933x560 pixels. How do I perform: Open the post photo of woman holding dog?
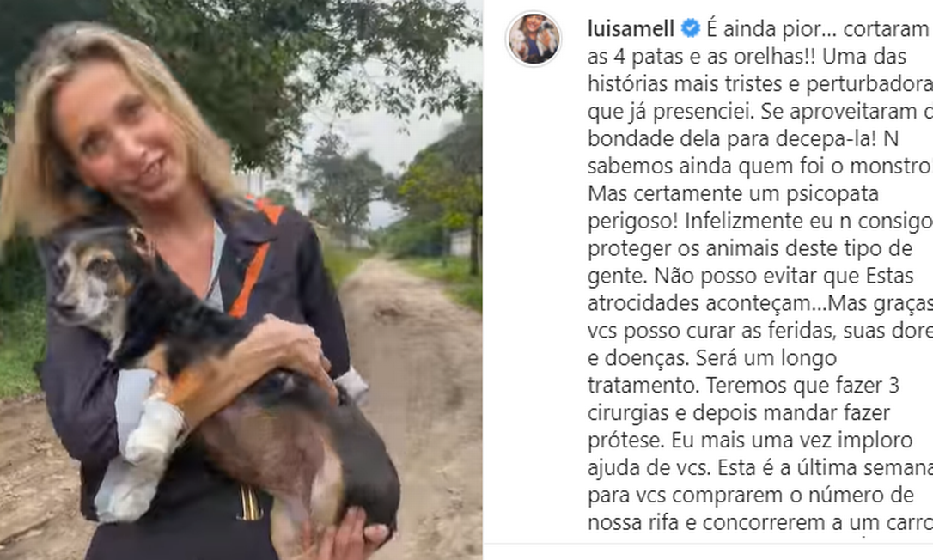coord(241,280)
